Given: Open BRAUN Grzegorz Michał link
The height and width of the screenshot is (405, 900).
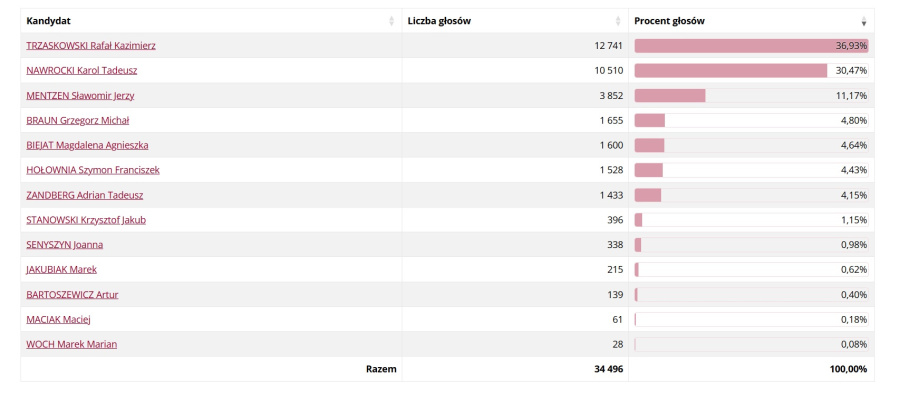Looking at the screenshot, I should [77, 120].
